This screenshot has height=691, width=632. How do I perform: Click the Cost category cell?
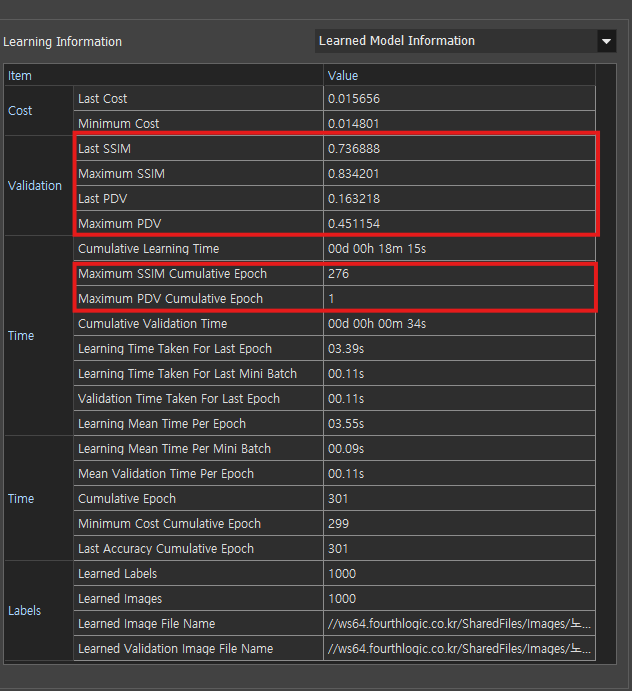click(x=21, y=111)
